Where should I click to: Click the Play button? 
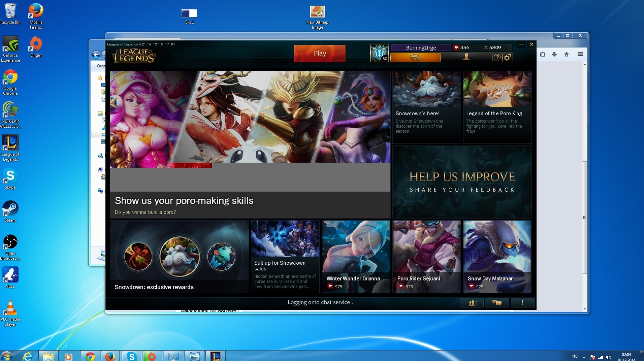pyautogui.click(x=320, y=53)
